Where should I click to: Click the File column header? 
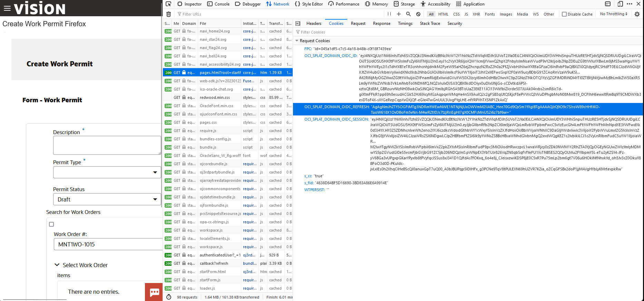tap(219, 23)
